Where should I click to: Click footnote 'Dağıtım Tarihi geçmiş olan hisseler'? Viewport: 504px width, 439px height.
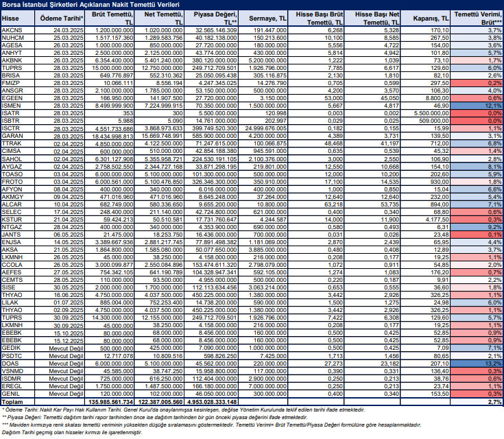(x=72, y=432)
